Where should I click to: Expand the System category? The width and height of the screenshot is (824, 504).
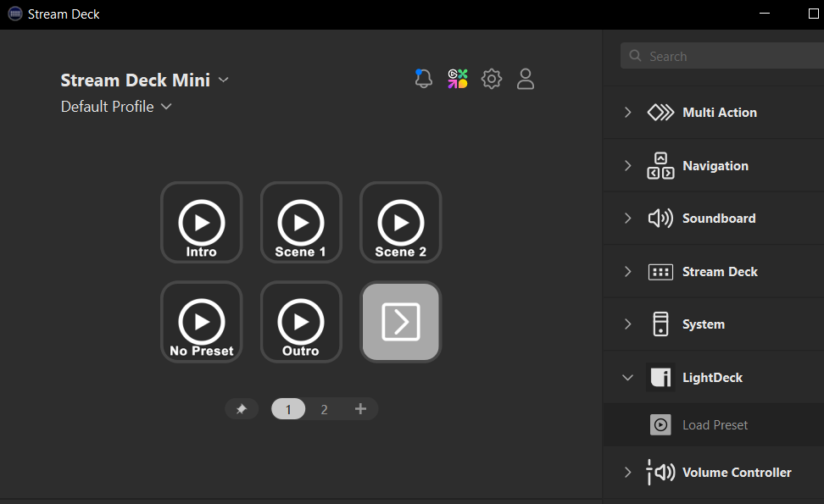click(627, 324)
